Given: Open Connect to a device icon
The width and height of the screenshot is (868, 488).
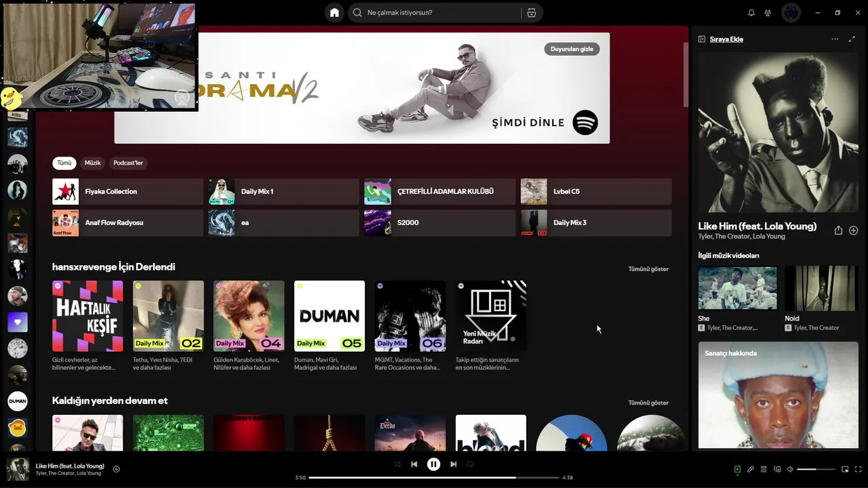Looking at the screenshot, I should 777,469.
